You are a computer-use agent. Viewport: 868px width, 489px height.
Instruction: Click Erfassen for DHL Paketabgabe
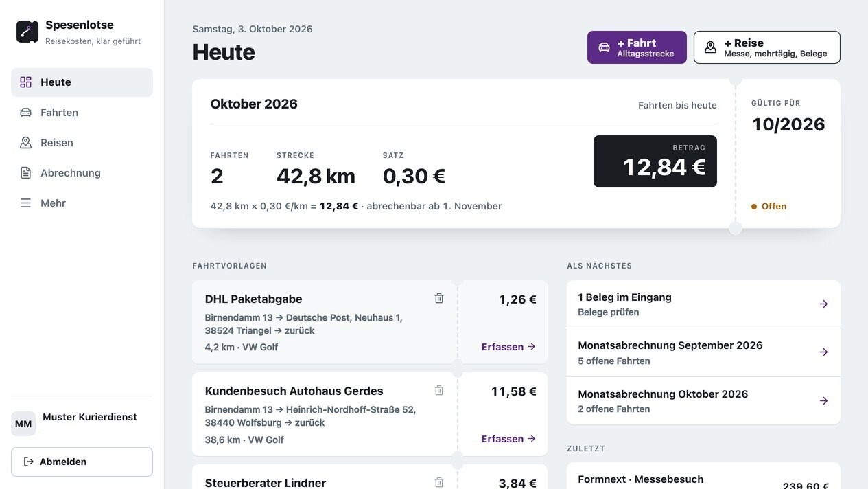[x=508, y=347]
